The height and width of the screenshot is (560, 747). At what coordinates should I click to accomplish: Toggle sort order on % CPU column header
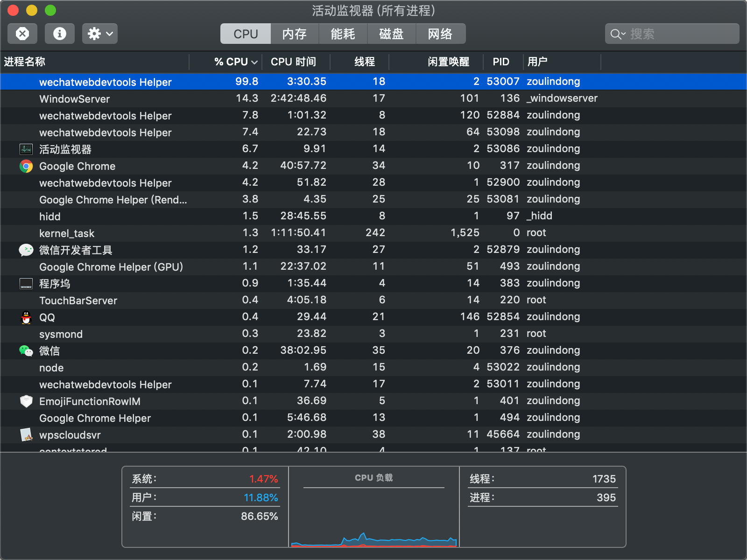pos(226,62)
